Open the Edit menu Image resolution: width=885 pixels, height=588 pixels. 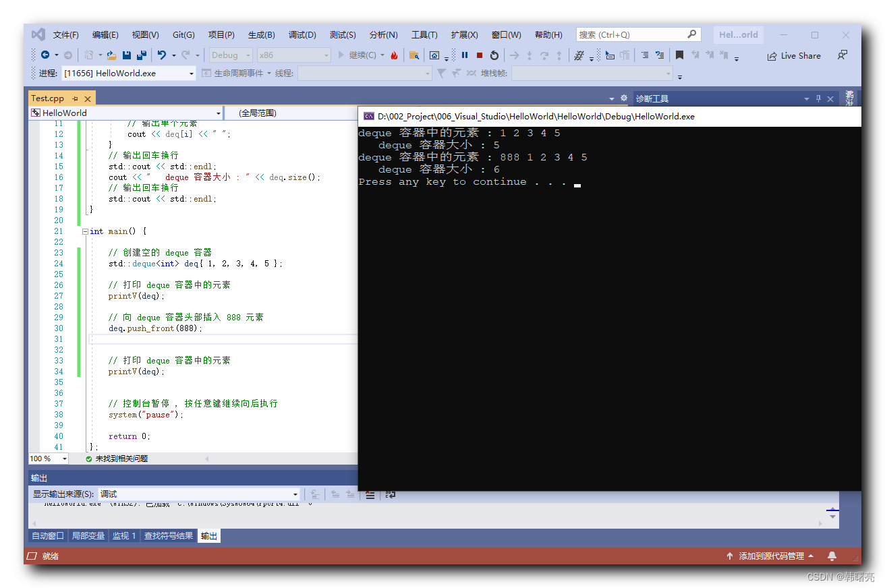tap(105, 35)
